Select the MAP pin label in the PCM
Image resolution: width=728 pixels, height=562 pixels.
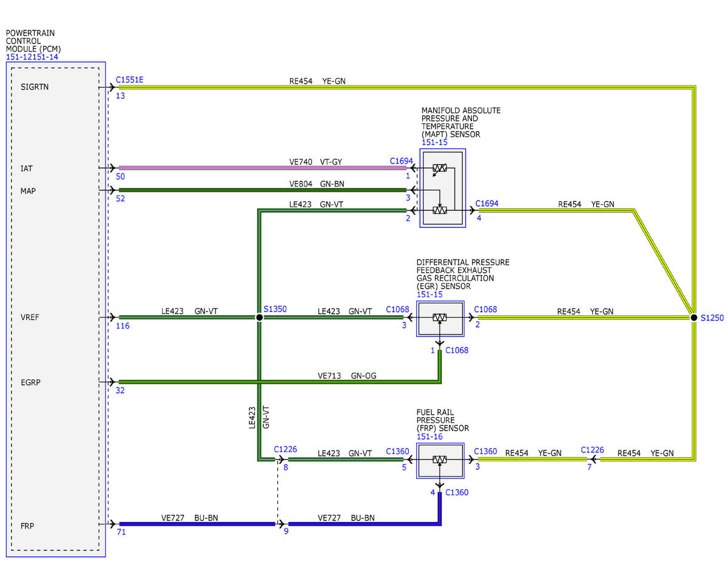[29, 191]
